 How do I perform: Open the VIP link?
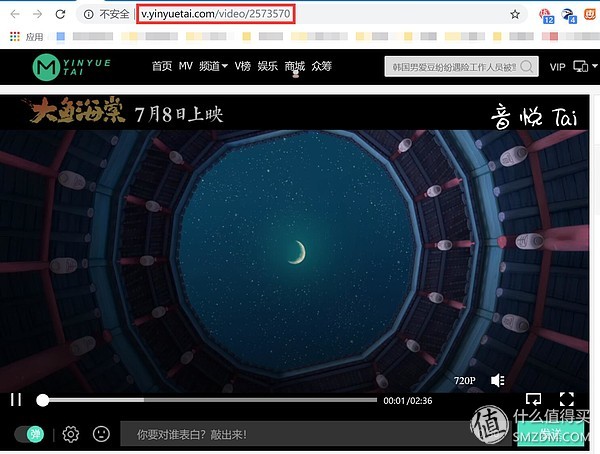click(x=557, y=67)
